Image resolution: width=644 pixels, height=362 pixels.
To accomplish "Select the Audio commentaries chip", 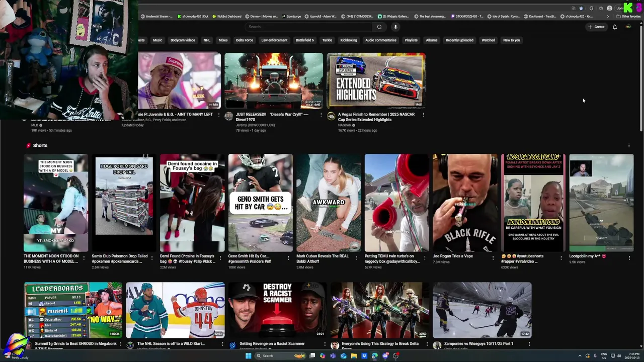I will pyautogui.click(x=381, y=40).
